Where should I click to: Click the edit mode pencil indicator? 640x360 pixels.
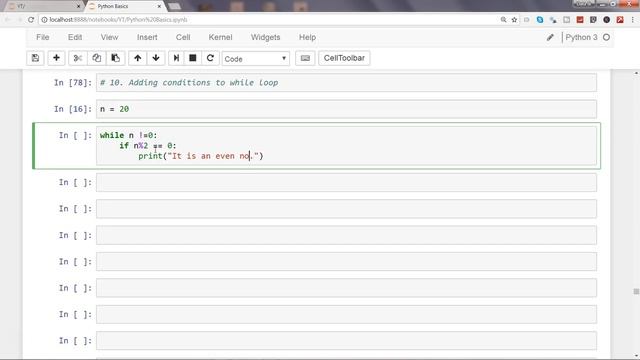[x=550, y=37]
